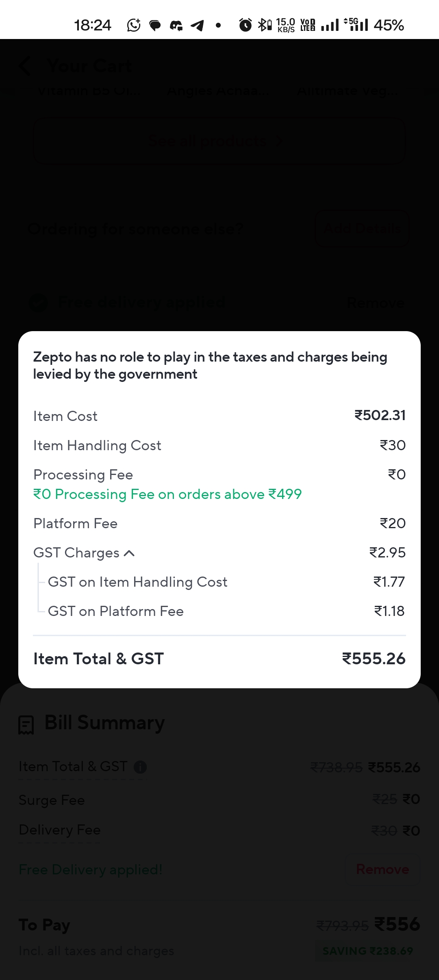
Task: Tap the chat bubble notification icon
Action: (x=155, y=26)
